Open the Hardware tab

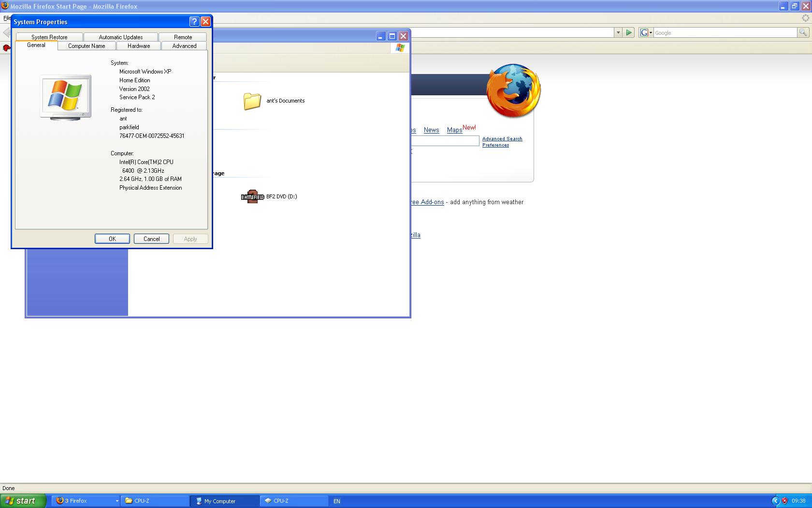(139, 46)
